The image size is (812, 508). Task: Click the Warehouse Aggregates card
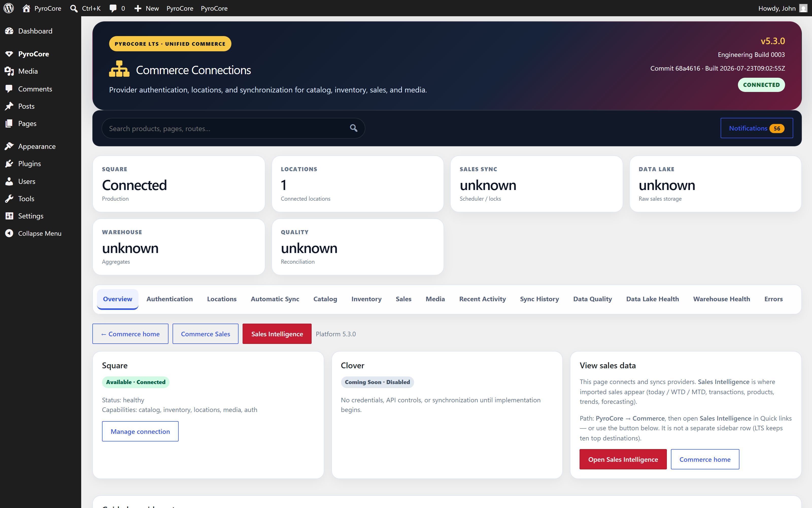[179, 247]
